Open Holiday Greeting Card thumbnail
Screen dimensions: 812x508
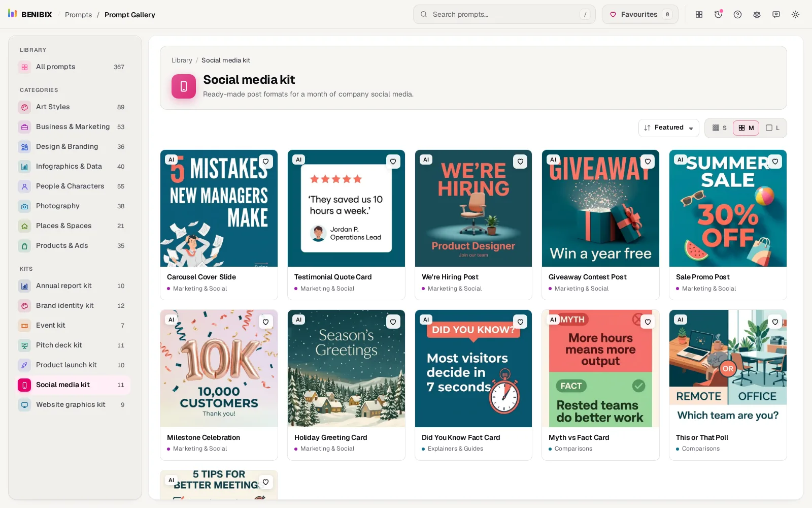[346, 369]
